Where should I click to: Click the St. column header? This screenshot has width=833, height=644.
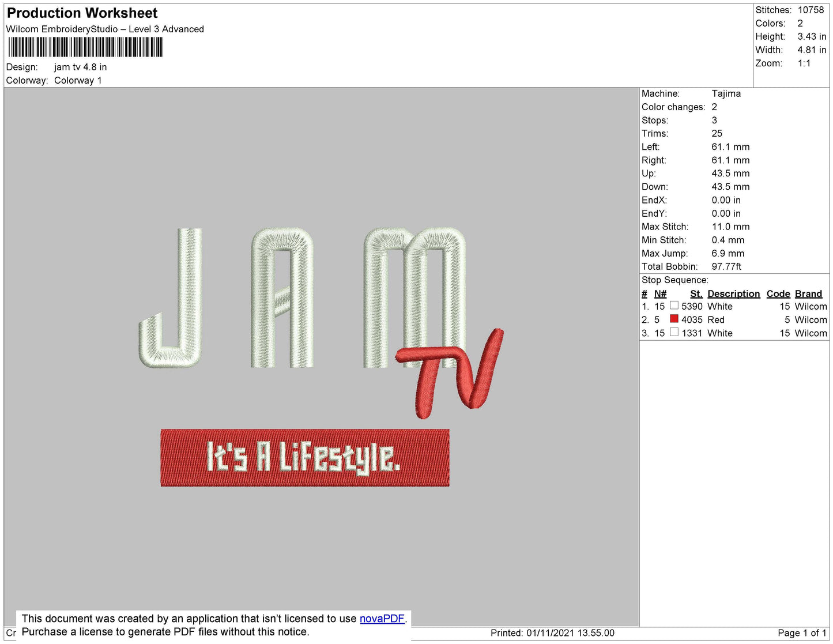(696, 293)
